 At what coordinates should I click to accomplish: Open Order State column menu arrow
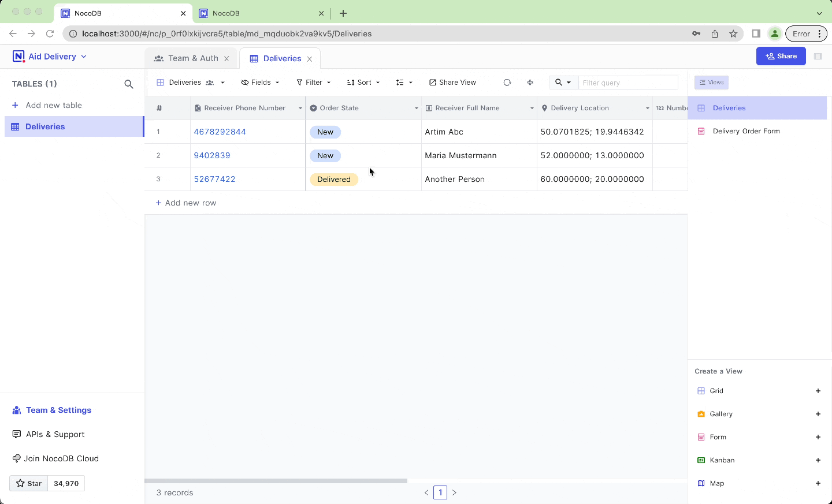click(x=416, y=109)
